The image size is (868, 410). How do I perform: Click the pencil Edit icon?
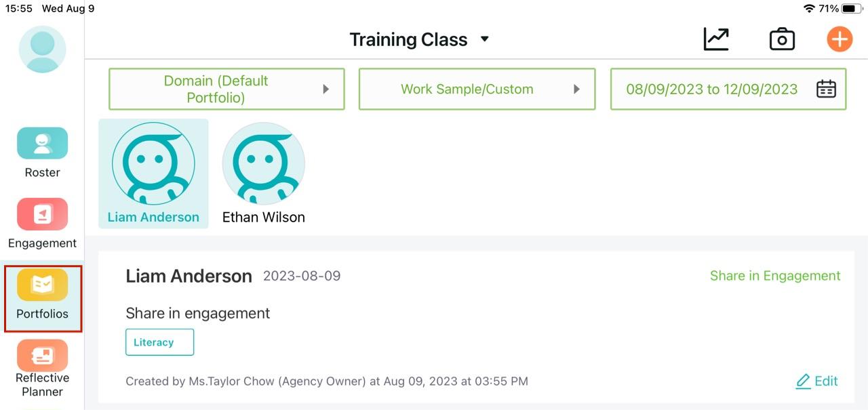[803, 381]
